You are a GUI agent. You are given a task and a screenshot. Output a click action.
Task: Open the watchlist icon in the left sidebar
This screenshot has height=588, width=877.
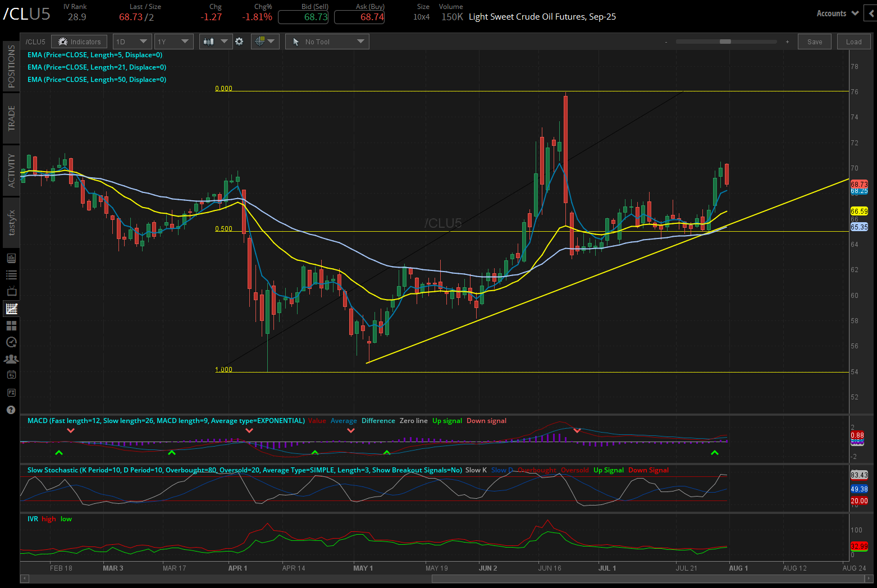pos(11,274)
